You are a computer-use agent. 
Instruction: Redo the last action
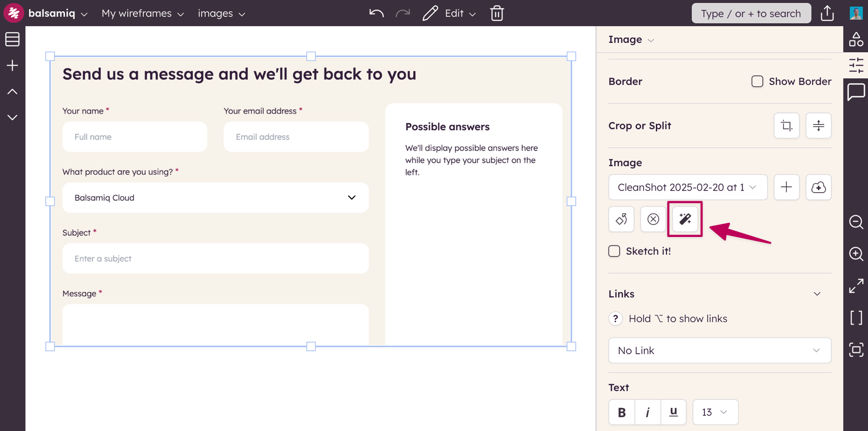(403, 13)
